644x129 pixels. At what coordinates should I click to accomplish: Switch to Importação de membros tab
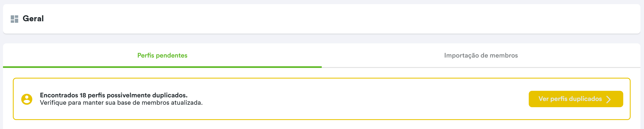point(481,55)
